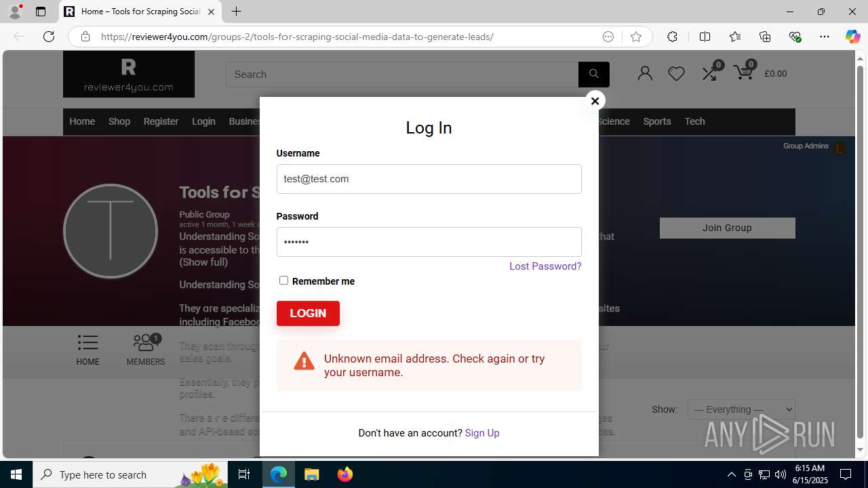This screenshot has width=868, height=488.
Task: Open browser Collections
Action: pos(765,37)
